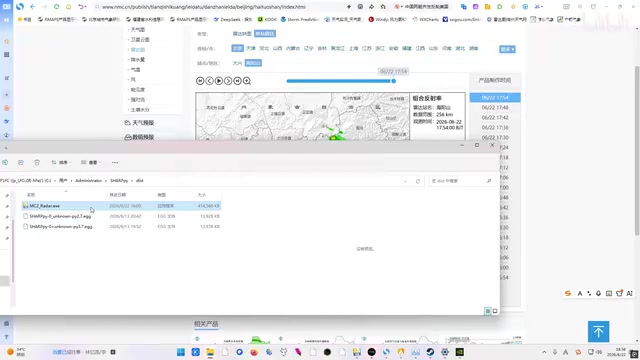Click the play button on radar animation
Screen dimensions: 640x360
(219, 81)
